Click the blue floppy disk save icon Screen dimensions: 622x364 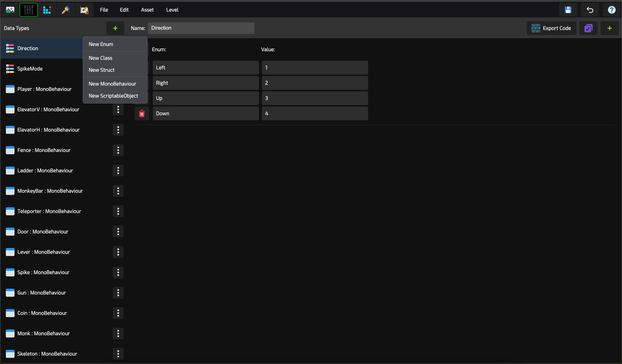coord(568,10)
